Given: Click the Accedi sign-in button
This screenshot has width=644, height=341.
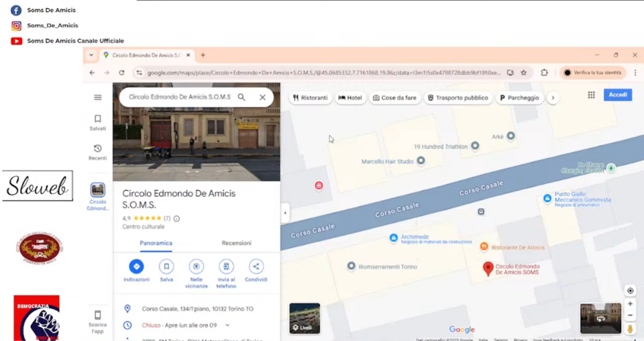Looking at the screenshot, I should pos(617,95).
